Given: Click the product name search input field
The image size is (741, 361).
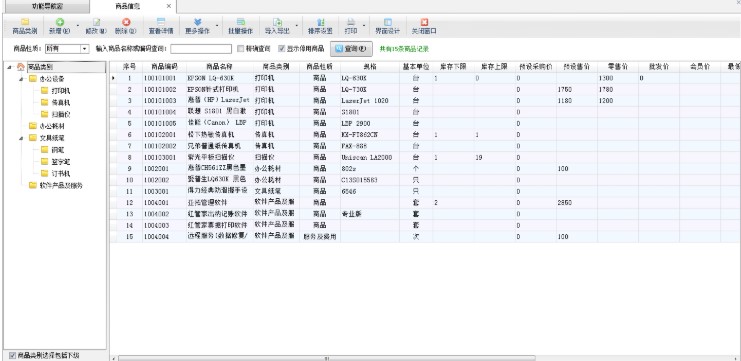Looking at the screenshot, I should 201,49.
